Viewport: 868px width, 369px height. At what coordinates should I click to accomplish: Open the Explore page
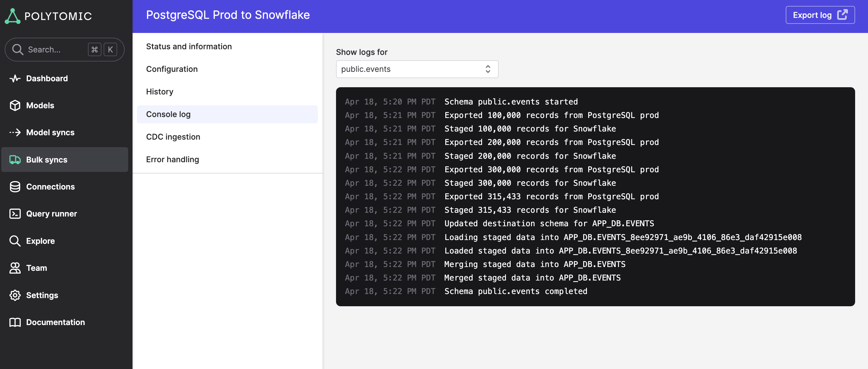tap(40, 241)
